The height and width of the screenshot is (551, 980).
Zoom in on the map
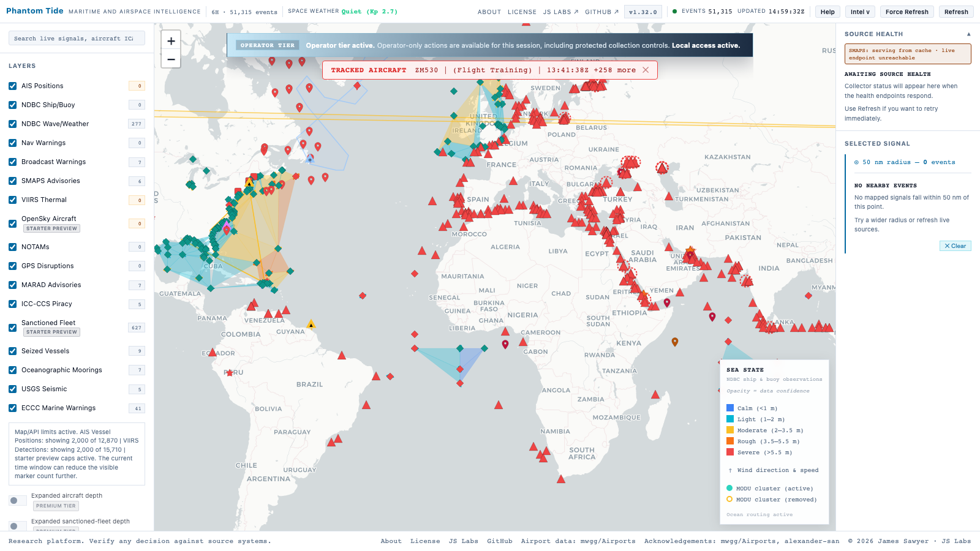pos(171,41)
